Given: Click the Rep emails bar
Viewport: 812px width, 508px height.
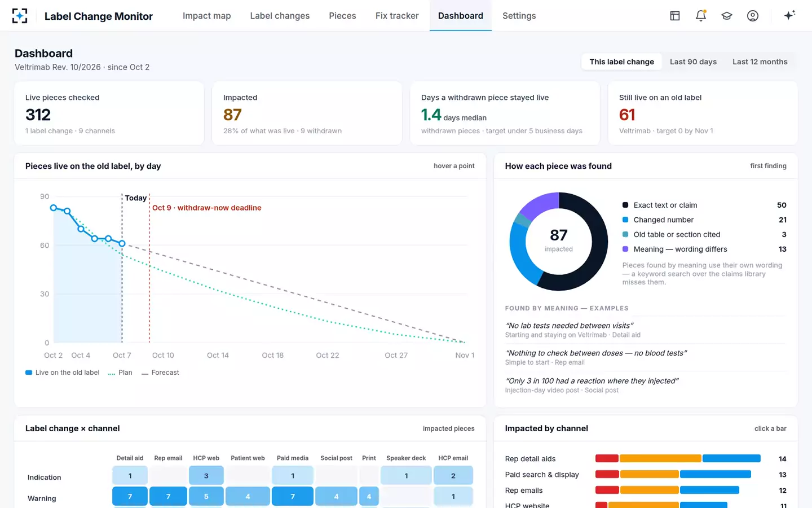Looking at the screenshot, I should pos(667,490).
